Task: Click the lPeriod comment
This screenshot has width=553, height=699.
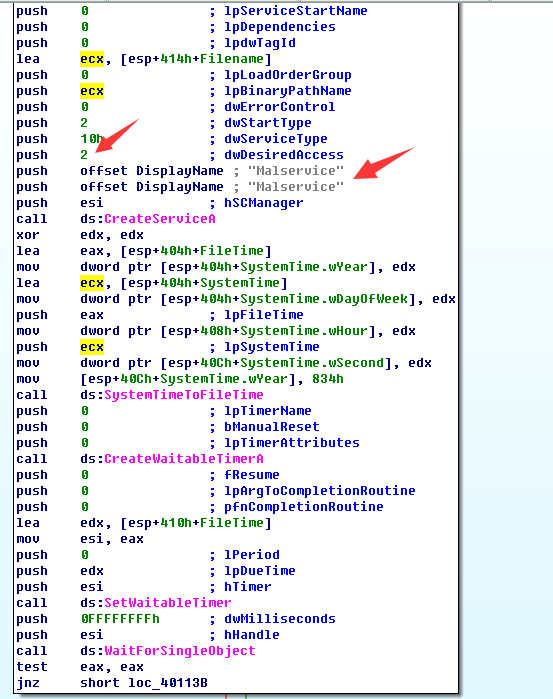Action: click(x=252, y=555)
